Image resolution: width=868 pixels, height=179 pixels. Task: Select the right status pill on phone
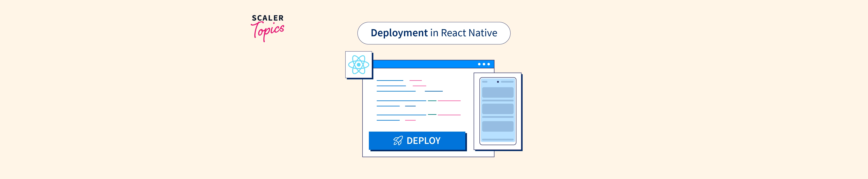click(507, 82)
